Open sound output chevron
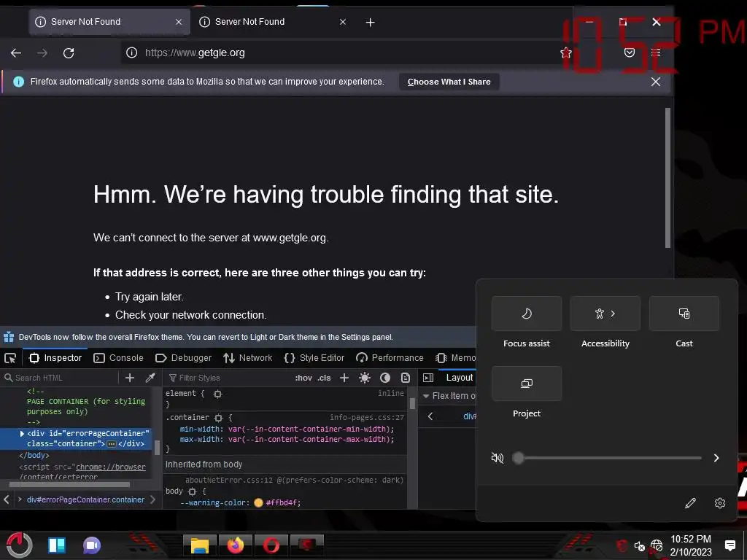The image size is (747, 560). (716, 458)
